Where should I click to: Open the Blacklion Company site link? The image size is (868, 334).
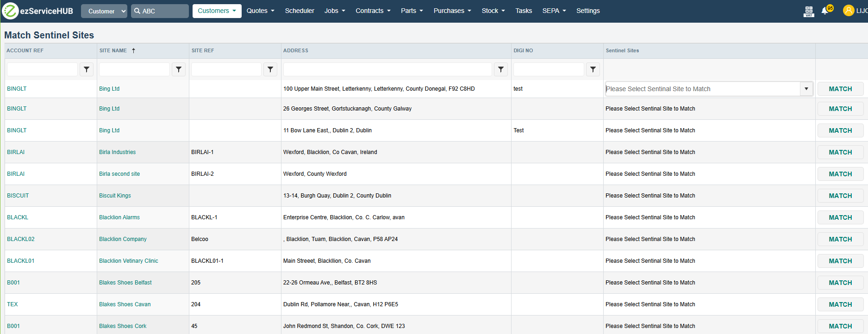pyautogui.click(x=123, y=239)
